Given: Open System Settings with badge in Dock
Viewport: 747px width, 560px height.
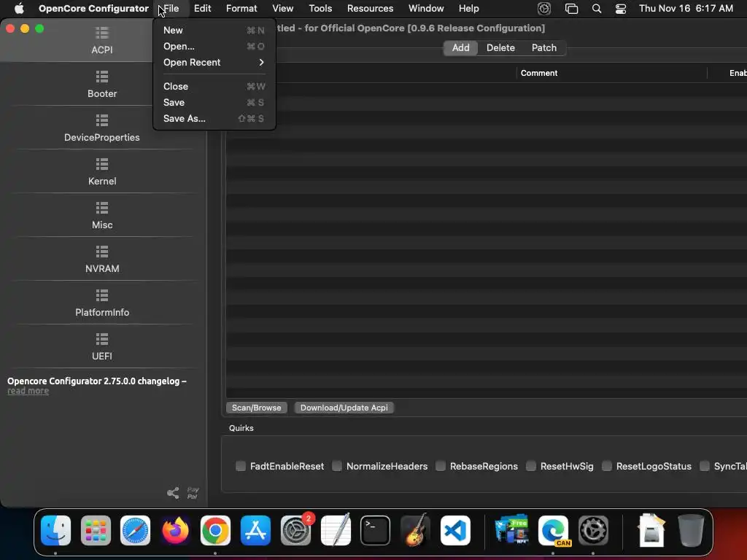Looking at the screenshot, I should coord(296,530).
